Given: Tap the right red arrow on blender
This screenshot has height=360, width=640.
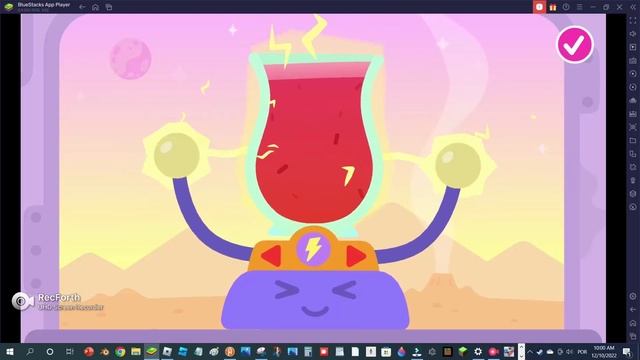Looking at the screenshot, I should [356, 256].
